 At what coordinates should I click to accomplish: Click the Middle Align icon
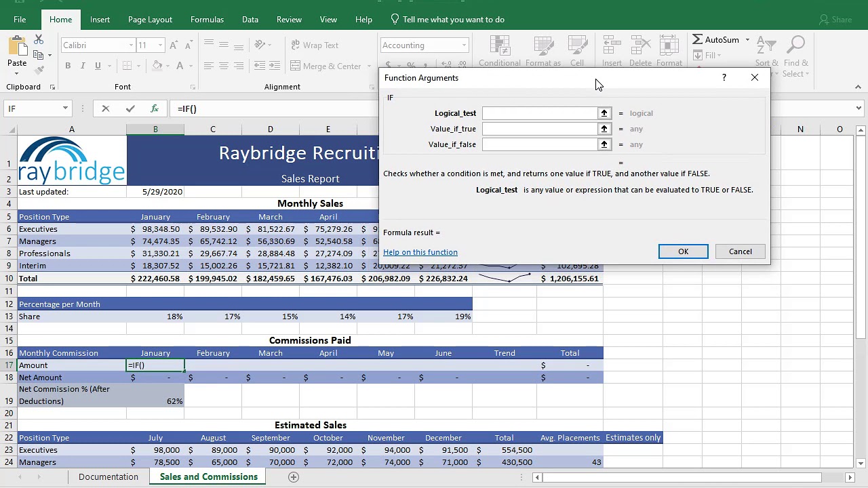(224, 45)
